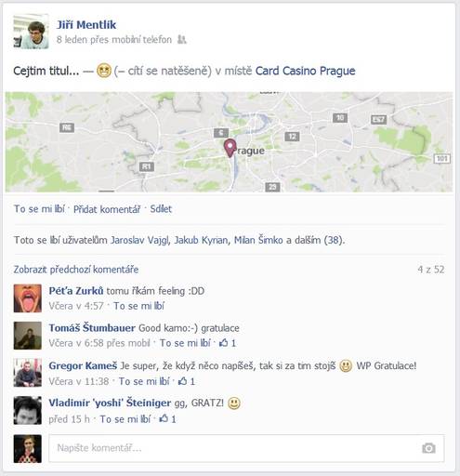Click the thumbs-up count on Vladimír Šteiniger's comment
The image size is (460, 476).
[167, 419]
